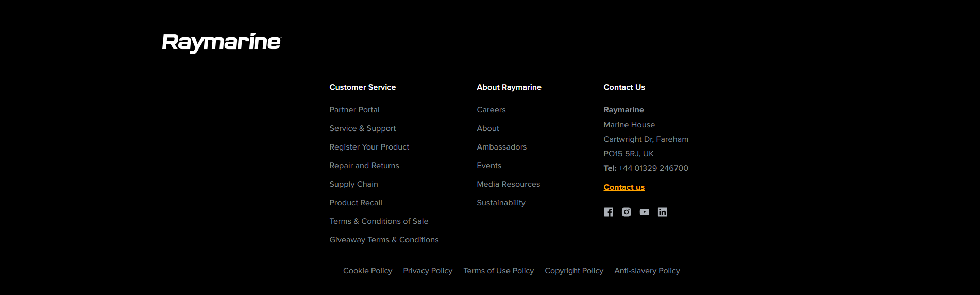Visit the Careers page
The height and width of the screenshot is (295, 980).
tap(492, 110)
